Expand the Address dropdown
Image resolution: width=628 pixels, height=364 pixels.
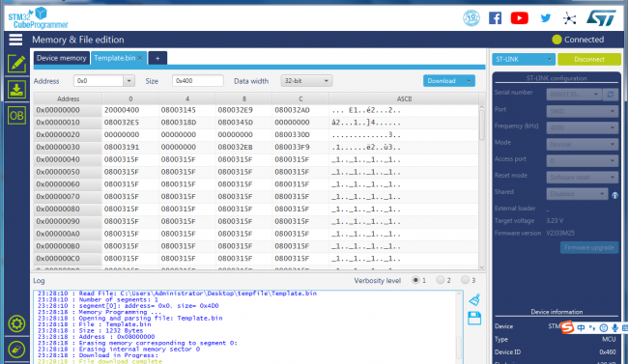[128, 81]
